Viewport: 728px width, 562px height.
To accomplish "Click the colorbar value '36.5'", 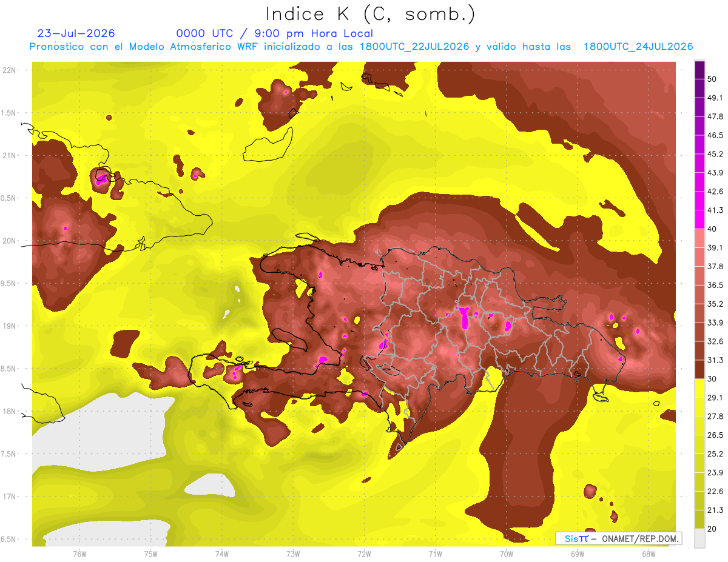I will (x=715, y=285).
